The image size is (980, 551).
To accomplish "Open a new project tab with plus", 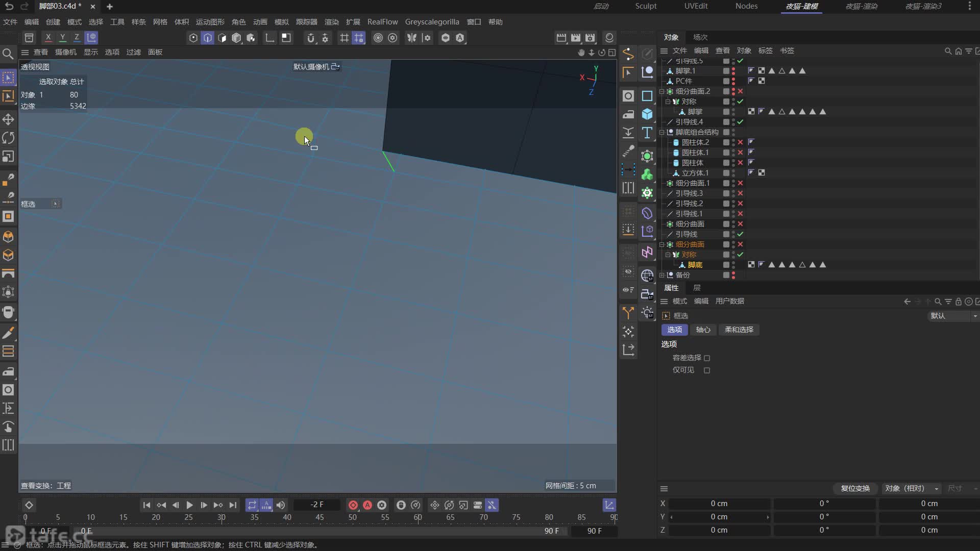I will click(x=109, y=7).
